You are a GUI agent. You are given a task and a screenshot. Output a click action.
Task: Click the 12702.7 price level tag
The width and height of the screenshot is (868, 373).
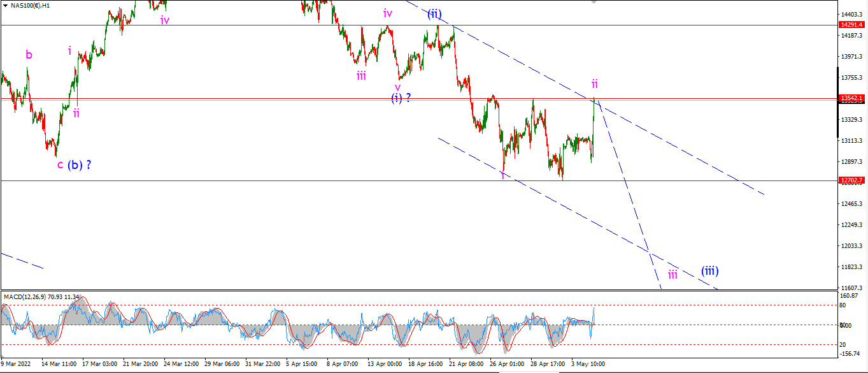click(851, 180)
